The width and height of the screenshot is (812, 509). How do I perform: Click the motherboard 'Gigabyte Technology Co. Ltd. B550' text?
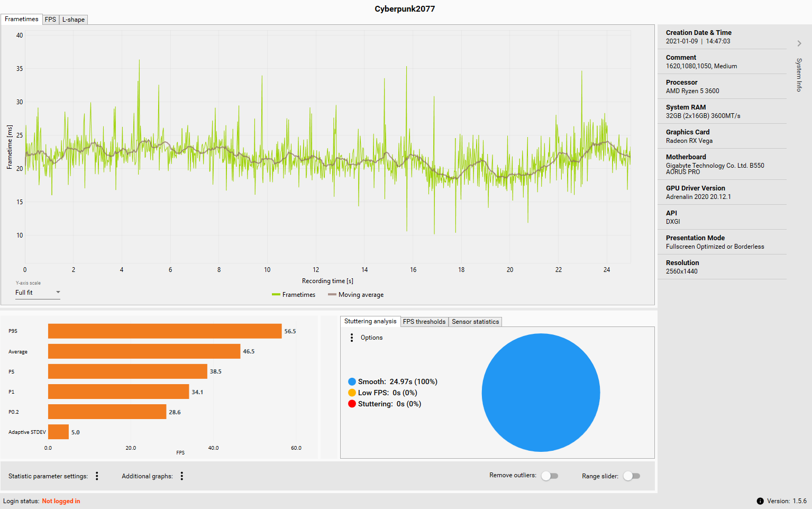point(715,166)
